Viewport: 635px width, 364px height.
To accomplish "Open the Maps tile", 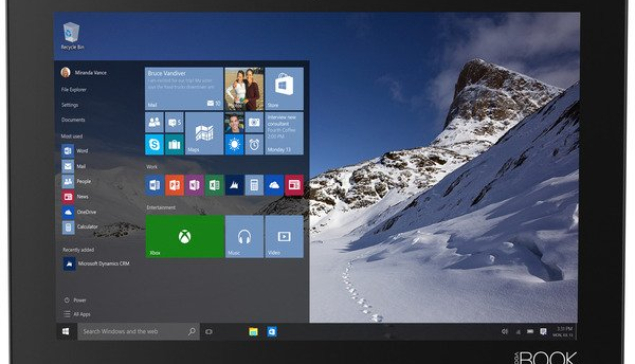I will [204, 134].
